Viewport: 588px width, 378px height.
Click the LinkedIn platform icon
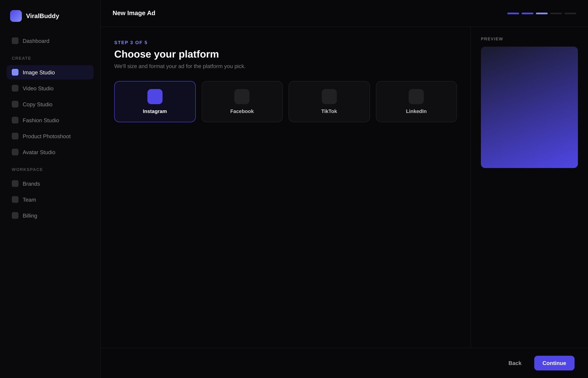(416, 97)
